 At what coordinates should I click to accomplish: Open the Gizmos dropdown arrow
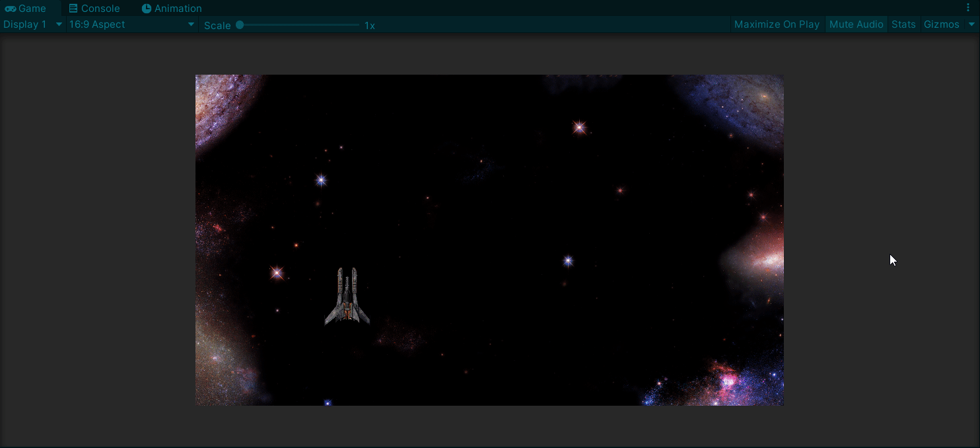click(971, 24)
